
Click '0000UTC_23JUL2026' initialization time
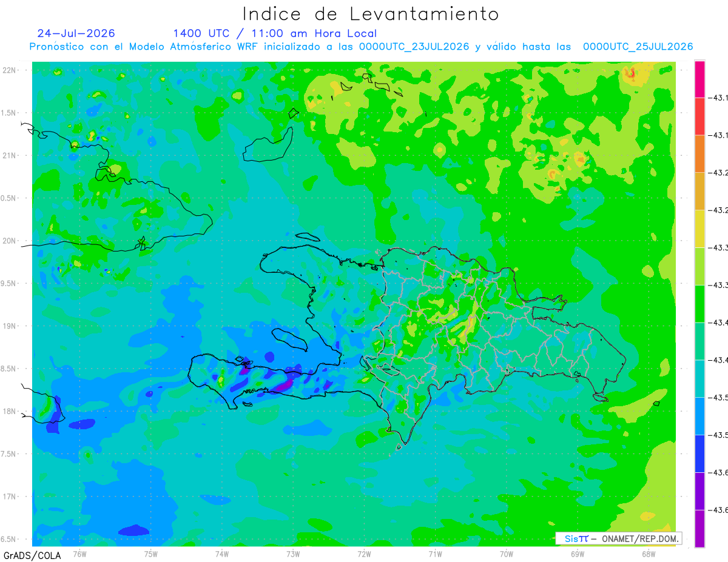[414, 47]
